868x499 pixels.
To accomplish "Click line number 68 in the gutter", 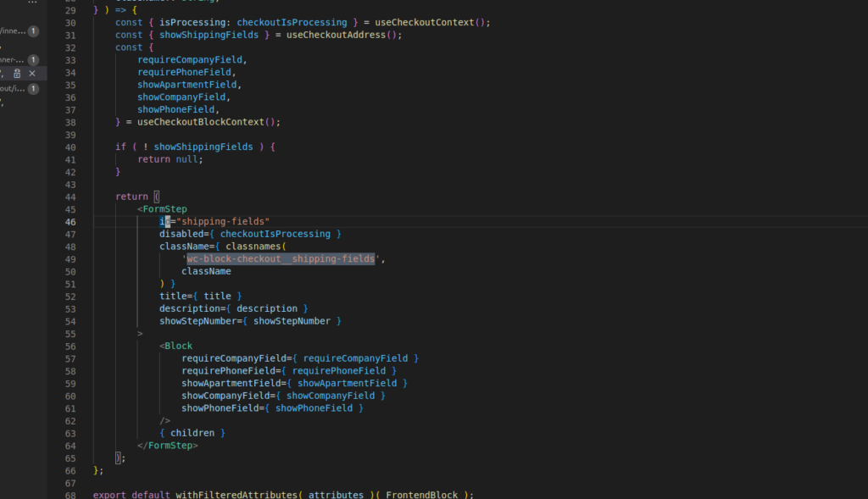I will [x=70, y=495].
